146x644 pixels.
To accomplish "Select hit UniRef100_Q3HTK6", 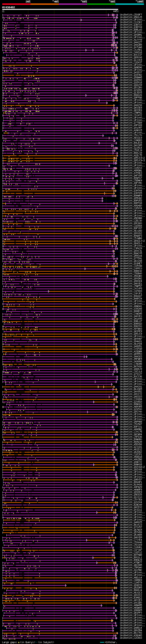I will click(131, 191).
